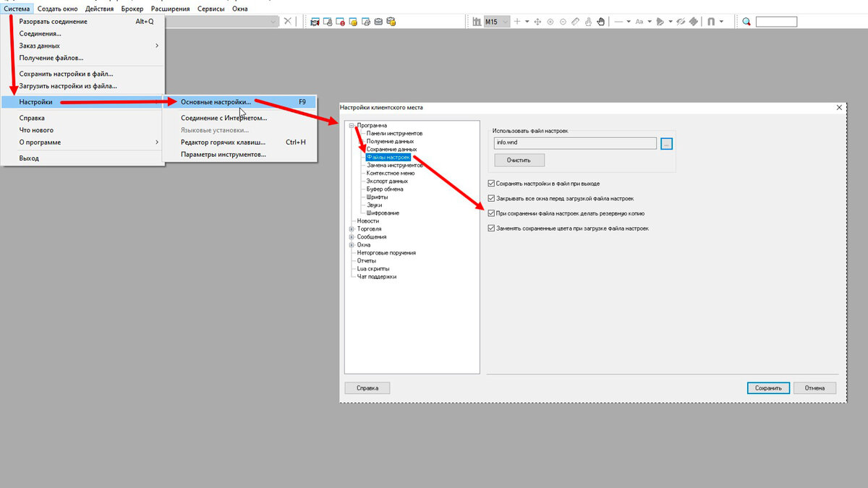The width and height of the screenshot is (868, 488).
Task: Click the zoom out circle icon
Action: point(563,22)
